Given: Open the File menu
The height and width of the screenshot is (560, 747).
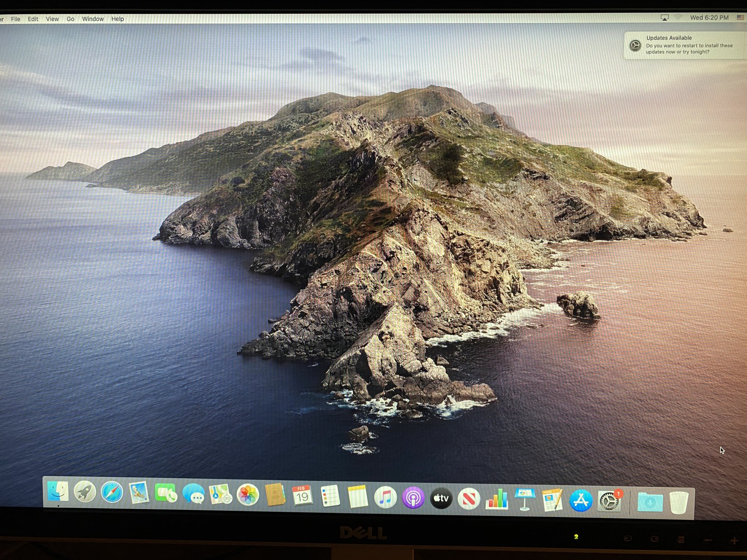Looking at the screenshot, I should tap(16, 19).
